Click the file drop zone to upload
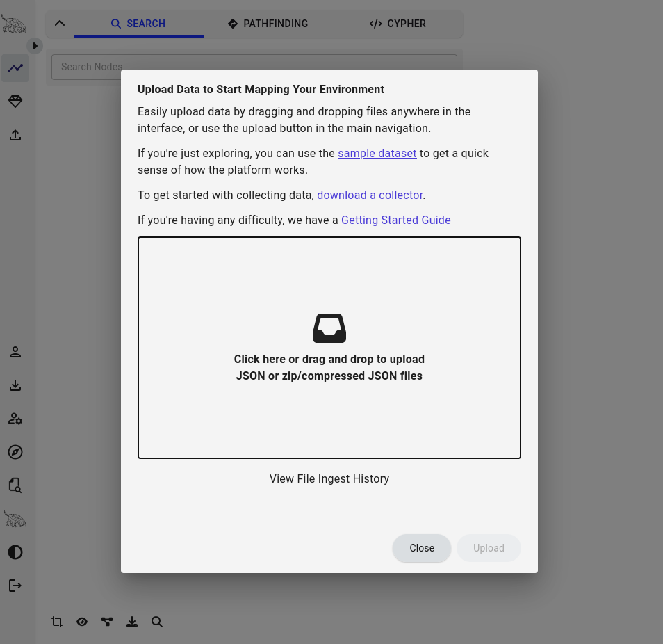663x644 pixels. [x=329, y=348]
